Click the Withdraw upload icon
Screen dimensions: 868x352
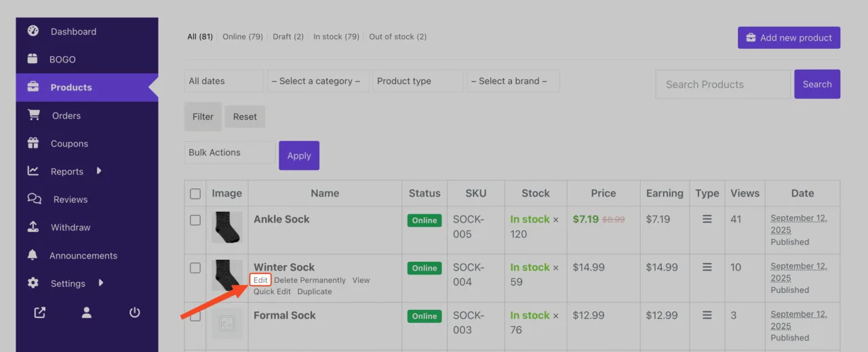pyautogui.click(x=33, y=227)
